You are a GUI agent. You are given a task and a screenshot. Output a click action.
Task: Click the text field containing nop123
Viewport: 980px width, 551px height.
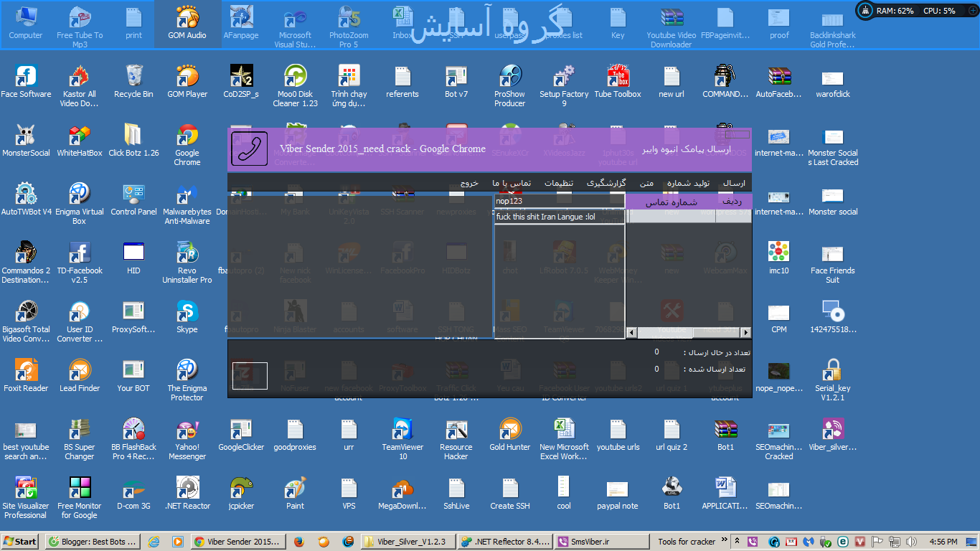pyautogui.click(x=560, y=201)
